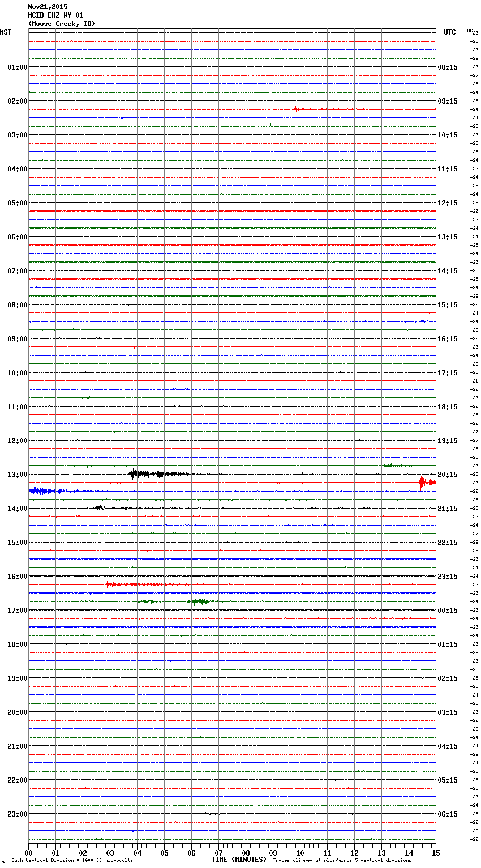The image size is (481, 868).
Task: Click the location label (Moose Creek, ID)
Action: (62, 24)
